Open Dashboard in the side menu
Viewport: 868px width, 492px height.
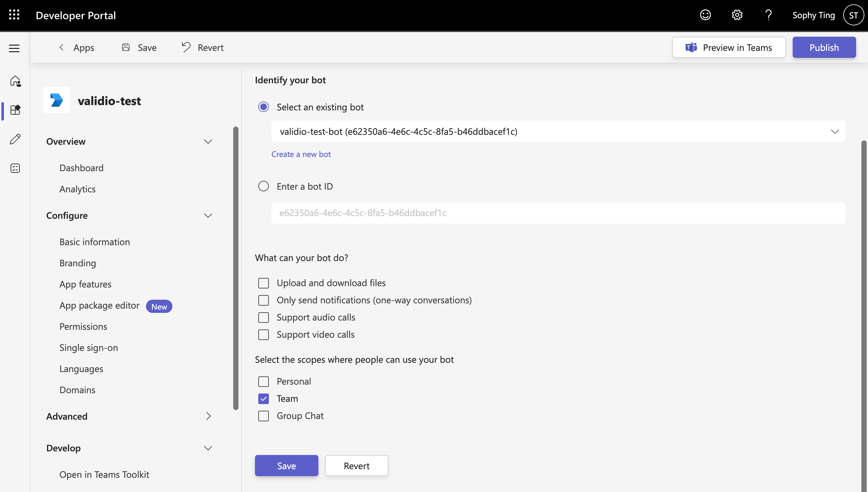point(81,168)
